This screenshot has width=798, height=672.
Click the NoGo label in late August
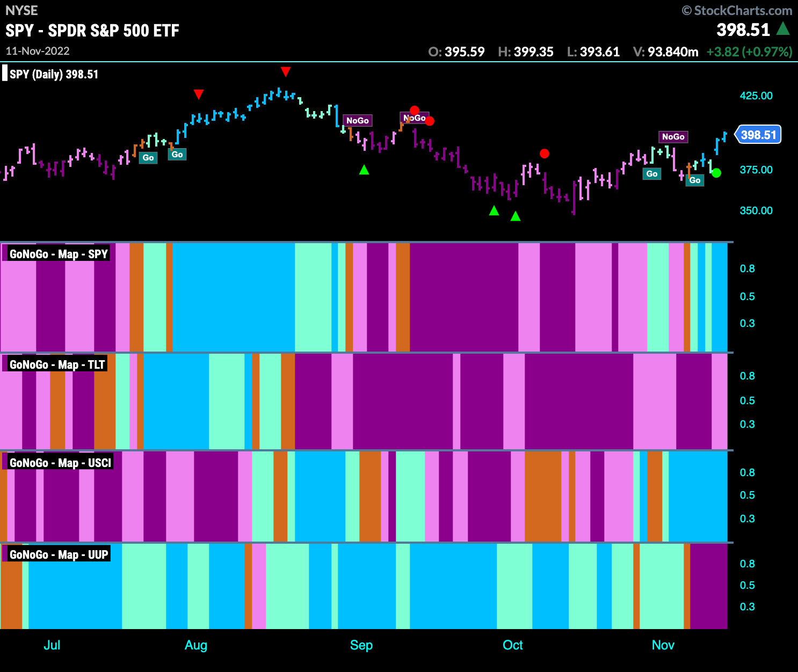358,120
